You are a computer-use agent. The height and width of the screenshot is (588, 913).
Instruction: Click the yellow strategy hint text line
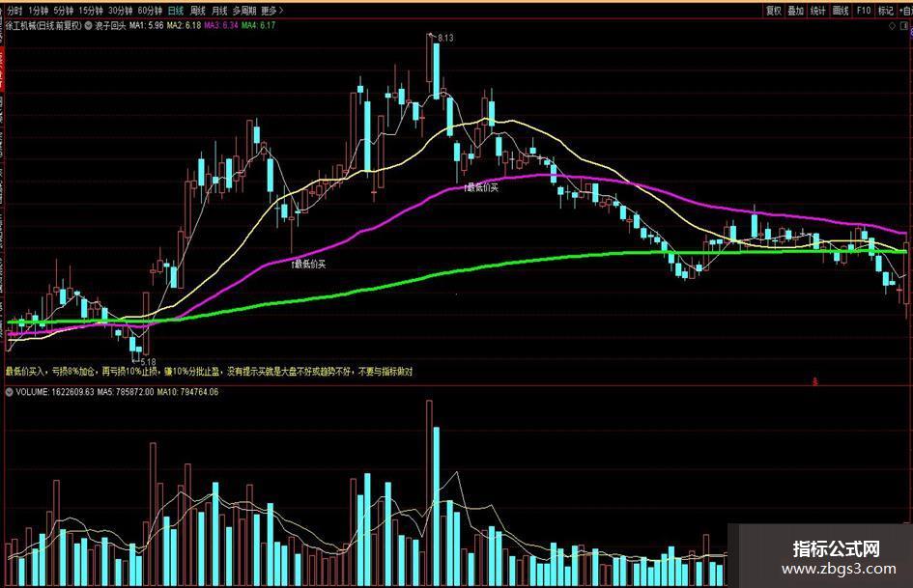pyautogui.click(x=209, y=372)
